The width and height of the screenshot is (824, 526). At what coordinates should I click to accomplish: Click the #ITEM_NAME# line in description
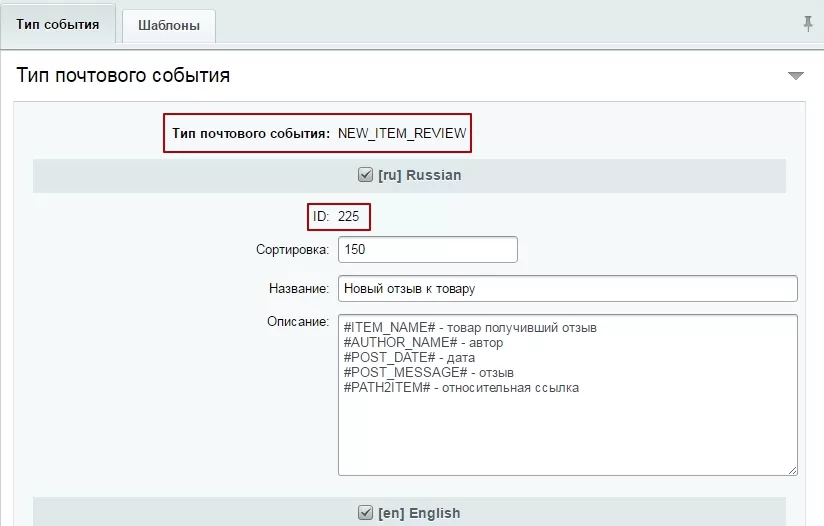click(x=470, y=328)
